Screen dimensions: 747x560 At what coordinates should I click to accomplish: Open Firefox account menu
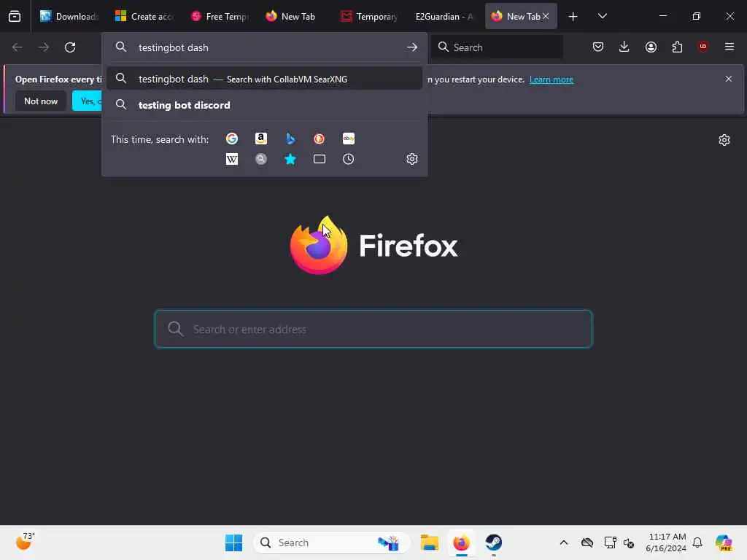[651, 47]
